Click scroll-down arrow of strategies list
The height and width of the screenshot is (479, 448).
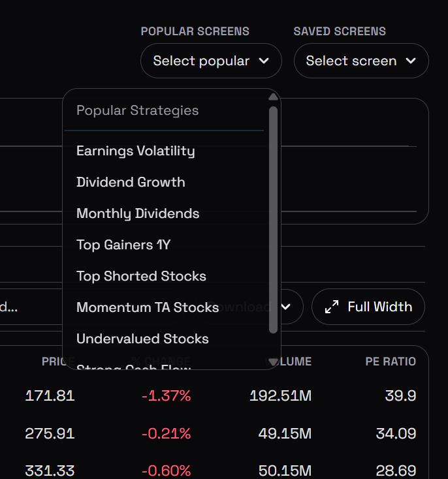click(273, 362)
